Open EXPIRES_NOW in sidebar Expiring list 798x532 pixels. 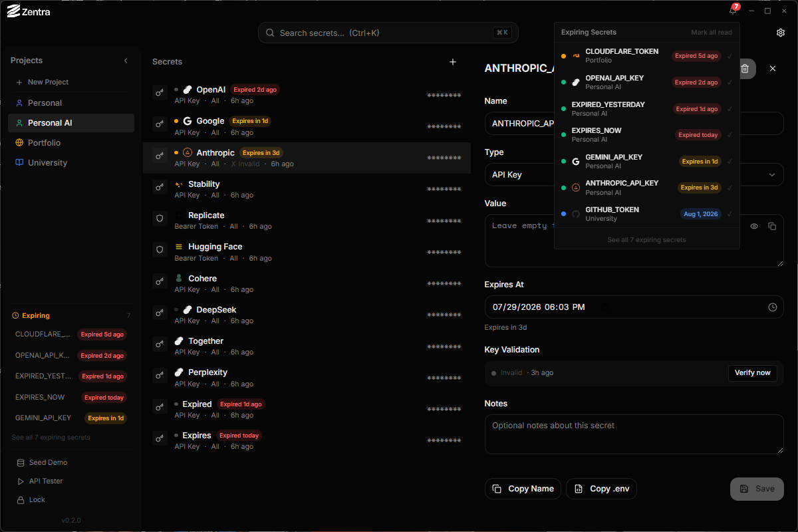[71, 397]
